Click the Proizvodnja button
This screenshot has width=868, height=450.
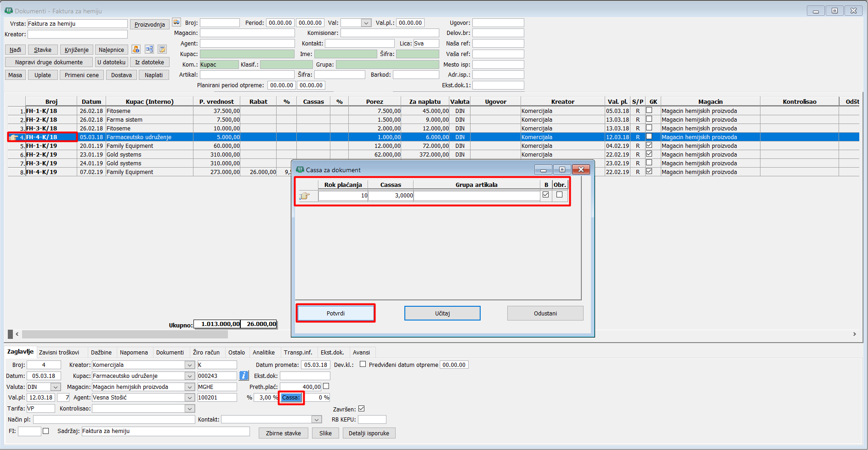[150, 24]
